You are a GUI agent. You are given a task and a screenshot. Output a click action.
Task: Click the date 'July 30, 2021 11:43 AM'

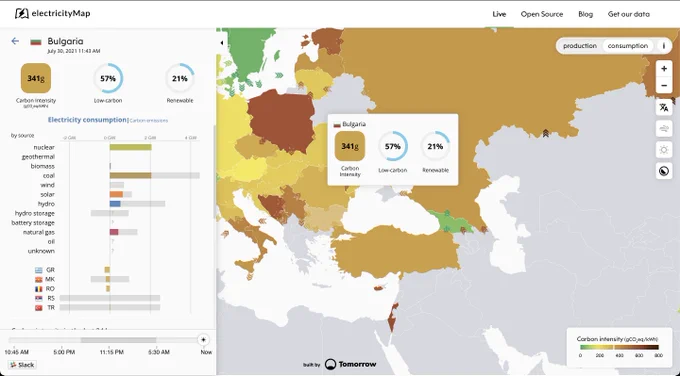point(74,51)
